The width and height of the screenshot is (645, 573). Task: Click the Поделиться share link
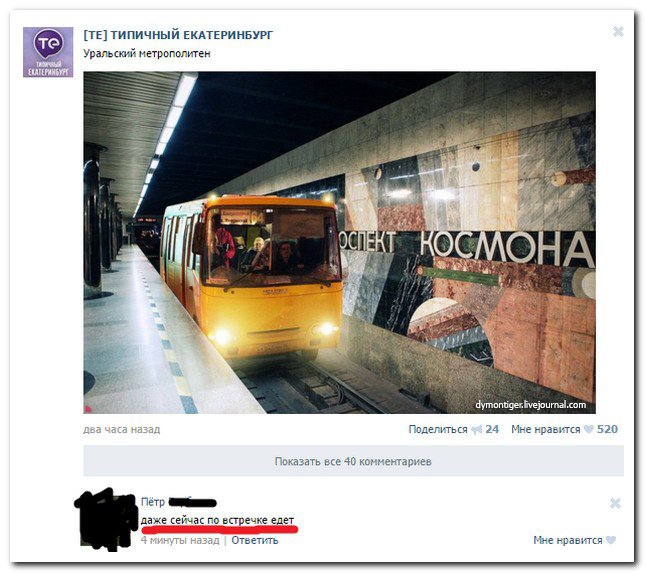tap(438, 429)
